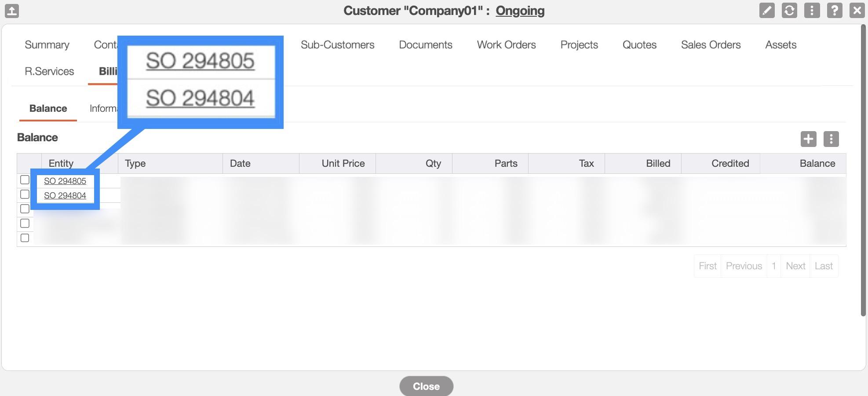
Task: Click the question mark help icon
Action: pos(834,10)
